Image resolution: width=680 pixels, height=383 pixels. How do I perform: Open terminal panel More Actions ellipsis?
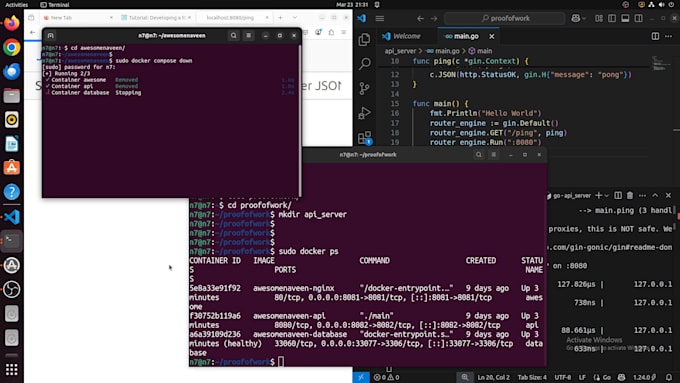point(642,196)
